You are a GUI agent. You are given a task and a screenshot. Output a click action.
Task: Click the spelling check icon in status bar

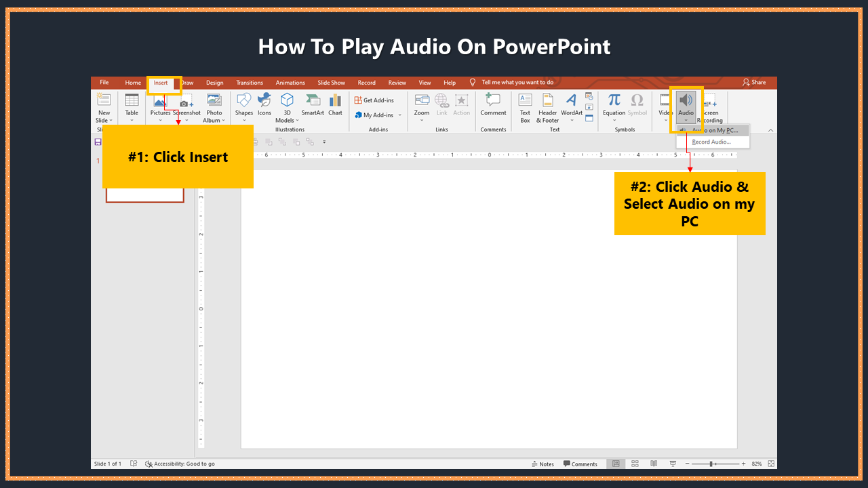pos(134,464)
